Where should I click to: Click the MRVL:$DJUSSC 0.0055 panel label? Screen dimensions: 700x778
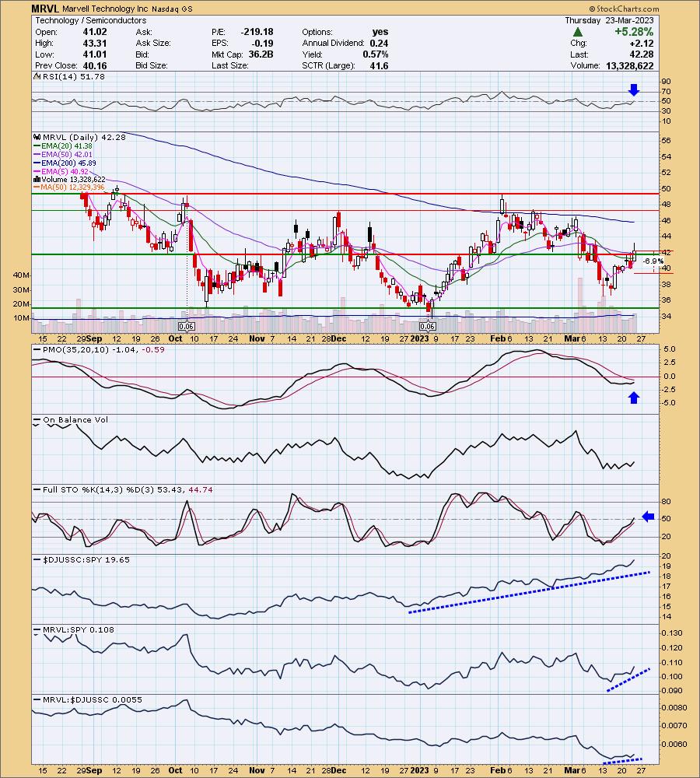(93, 699)
